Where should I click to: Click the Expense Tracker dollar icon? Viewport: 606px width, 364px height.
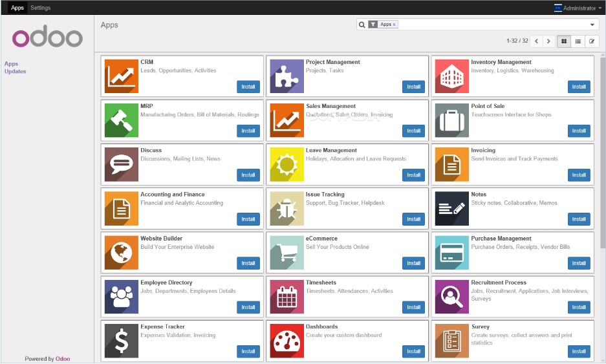[122, 341]
